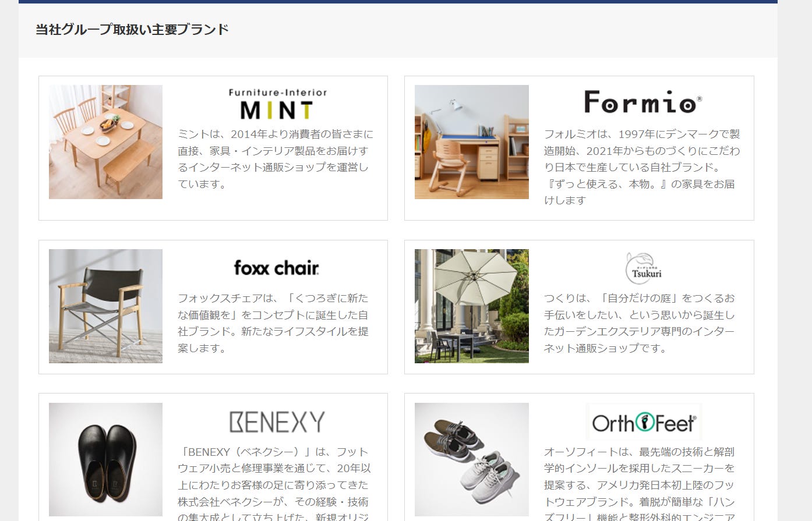Click the OrthoFeet brand logo
Viewport: 812px width, 521px height.
pyautogui.click(x=643, y=422)
